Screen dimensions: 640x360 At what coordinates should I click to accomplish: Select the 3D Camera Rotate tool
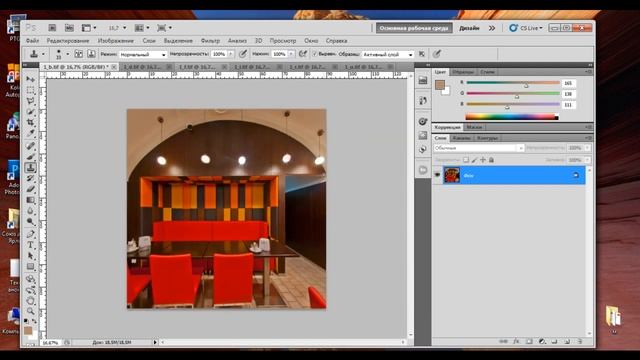pyautogui.click(x=31, y=290)
